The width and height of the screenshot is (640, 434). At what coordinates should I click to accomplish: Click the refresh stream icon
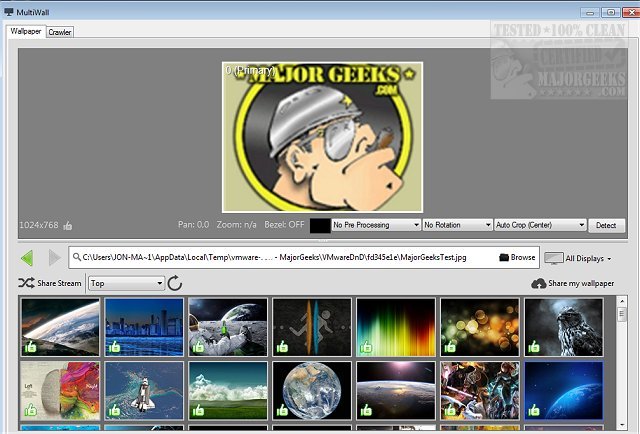[x=175, y=283]
